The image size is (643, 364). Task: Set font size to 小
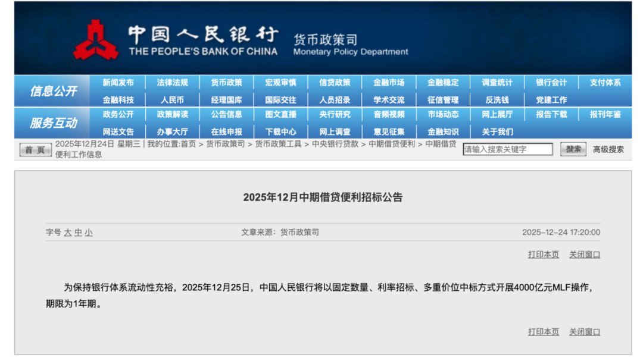point(89,233)
